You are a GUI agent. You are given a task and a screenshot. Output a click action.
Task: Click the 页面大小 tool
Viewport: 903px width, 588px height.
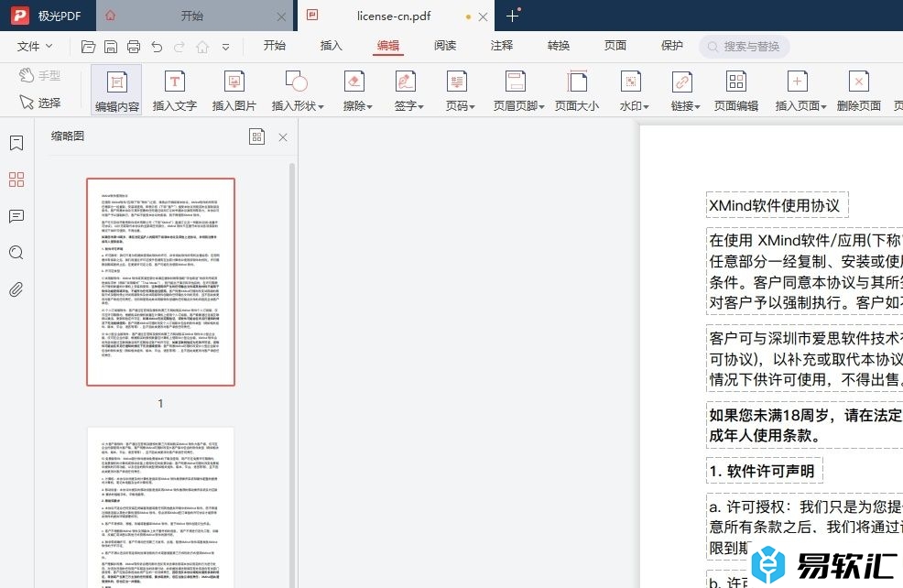[x=576, y=91]
